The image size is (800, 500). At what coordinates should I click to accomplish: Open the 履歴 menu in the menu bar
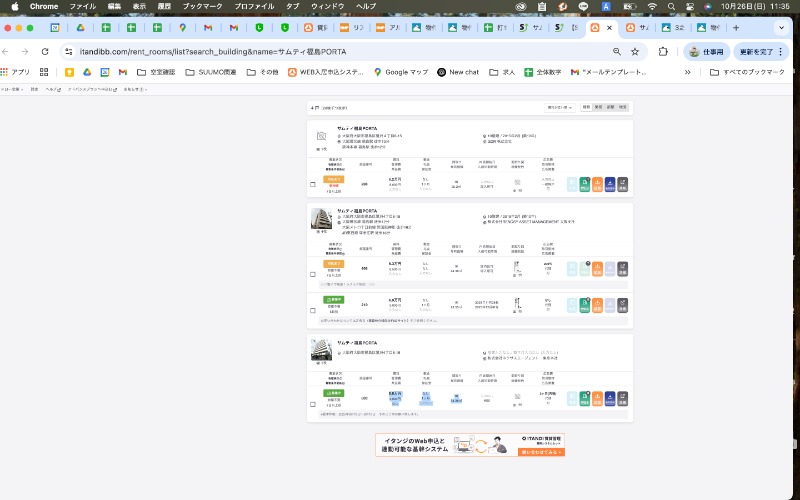coord(163,6)
